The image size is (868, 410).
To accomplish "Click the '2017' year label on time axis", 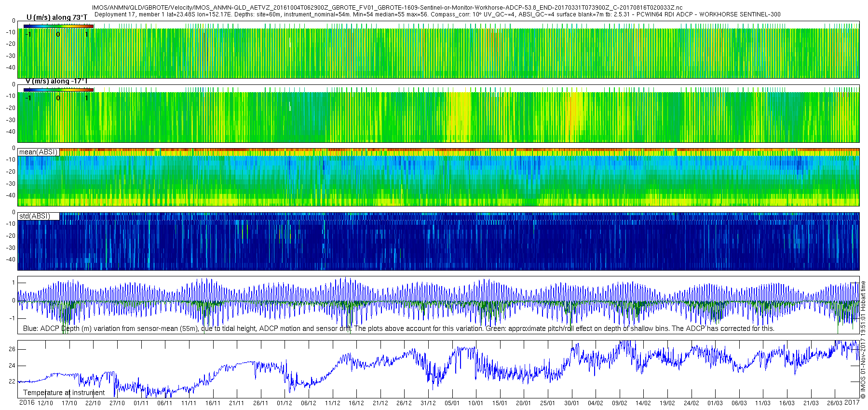I will pos(852,402).
